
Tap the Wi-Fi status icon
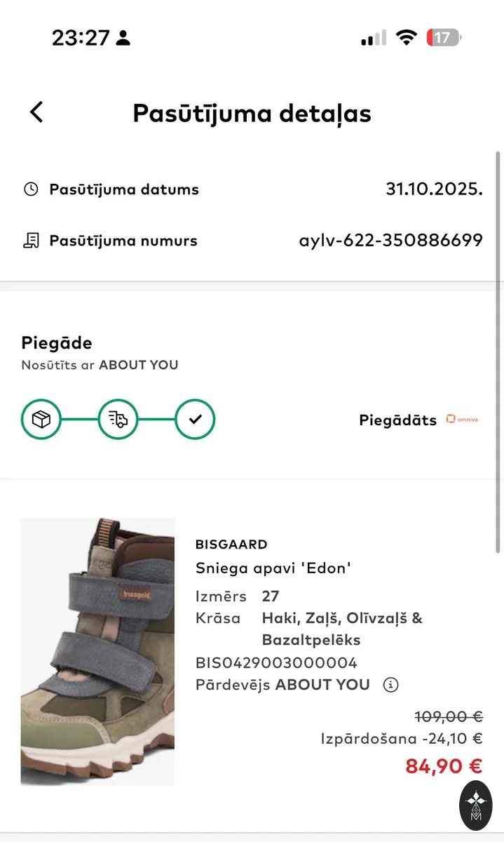click(x=407, y=38)
